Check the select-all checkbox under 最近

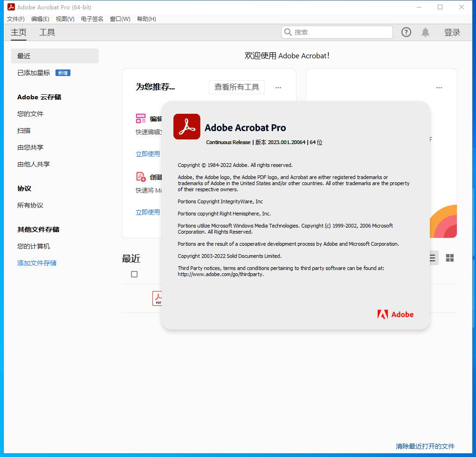[x=134, y=274]
